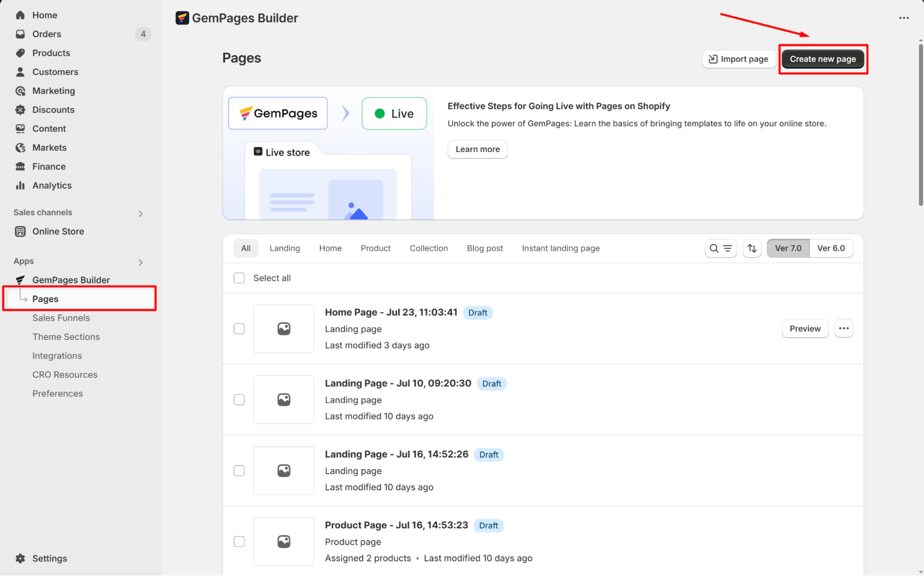Open Settings gear in sidebar
The width and height of the screenshot is (924, 576).
coord(20,558)
